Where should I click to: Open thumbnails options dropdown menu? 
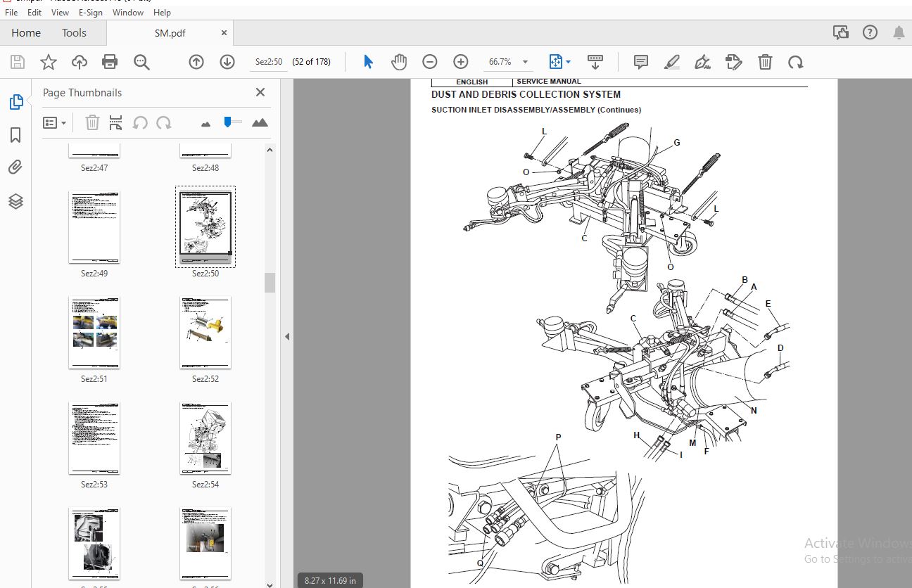point(54,122)
